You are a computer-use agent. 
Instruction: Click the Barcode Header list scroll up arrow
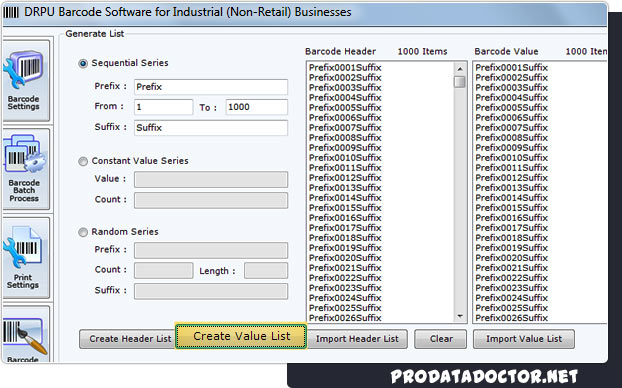point(460,69)
